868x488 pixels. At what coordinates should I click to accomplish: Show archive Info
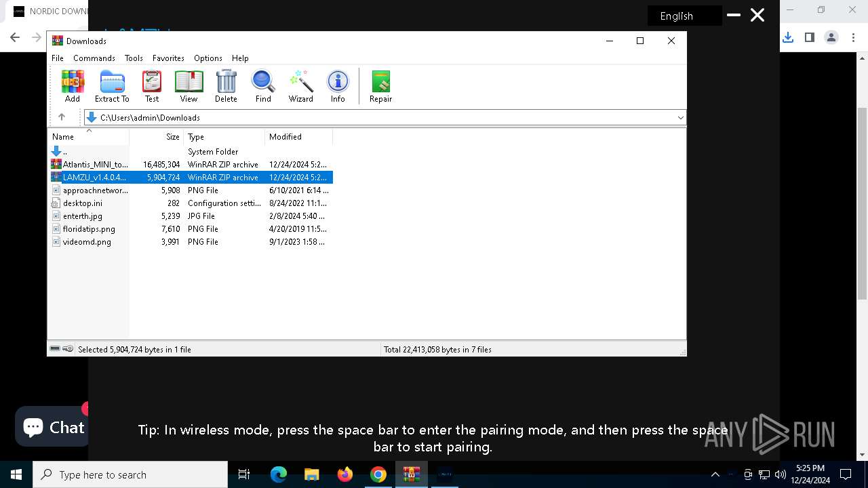338,86
